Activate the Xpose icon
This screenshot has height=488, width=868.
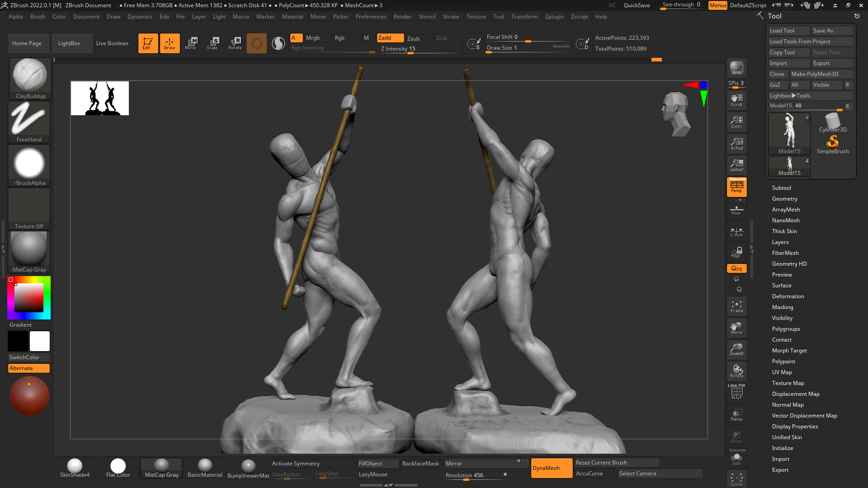pos(736,478)
